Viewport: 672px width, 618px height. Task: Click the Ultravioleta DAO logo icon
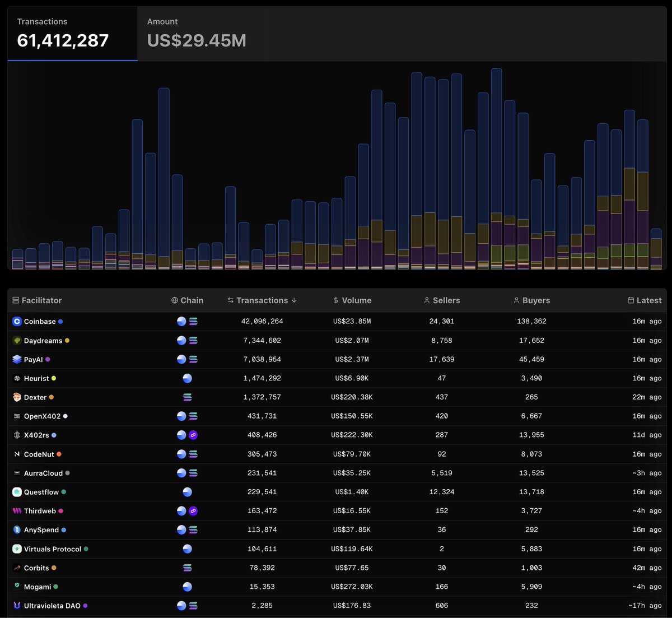[17, 606]
